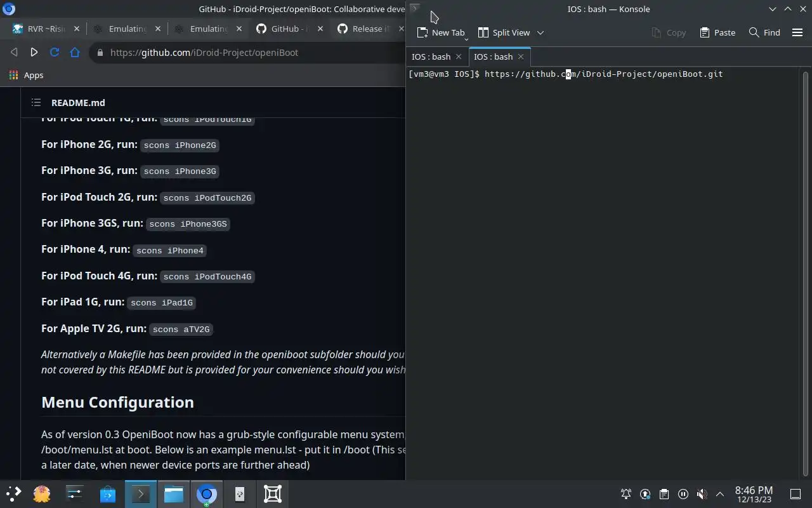Click the 'scons iPad1G' code snippet
This screenshot has height=508, width=812.
click(x=162, y=303)
